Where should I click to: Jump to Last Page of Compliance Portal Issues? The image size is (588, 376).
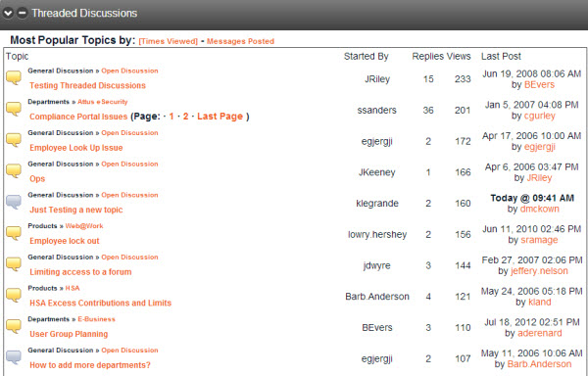[220, 117]
